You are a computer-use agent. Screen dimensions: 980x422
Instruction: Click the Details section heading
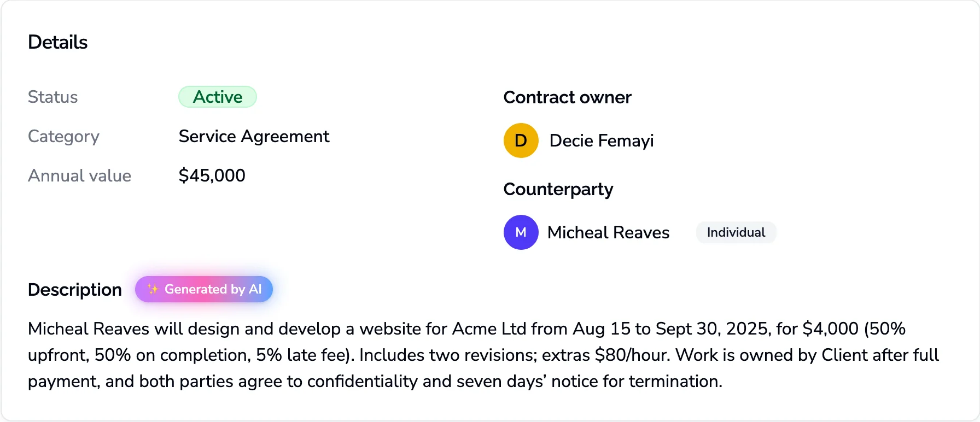57,42
